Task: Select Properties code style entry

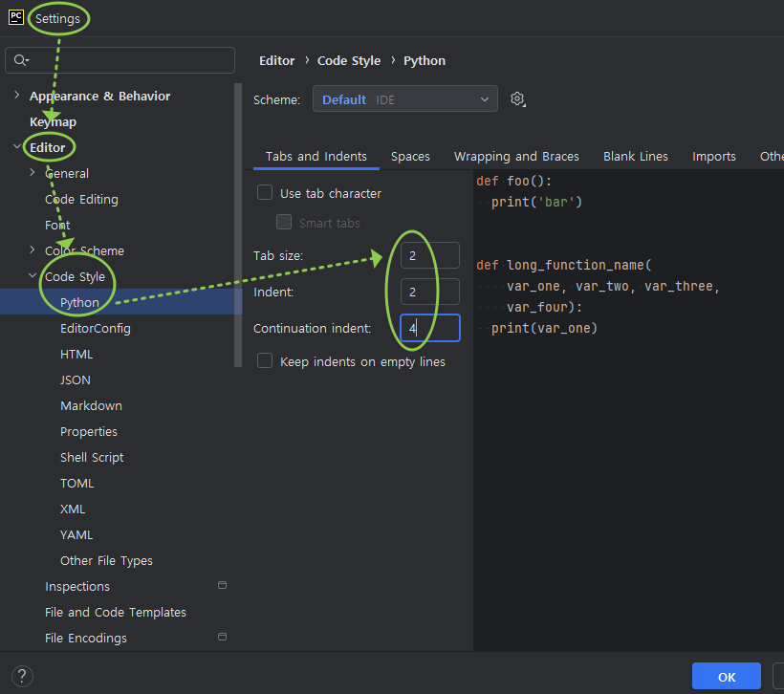Action: (89, 431)
